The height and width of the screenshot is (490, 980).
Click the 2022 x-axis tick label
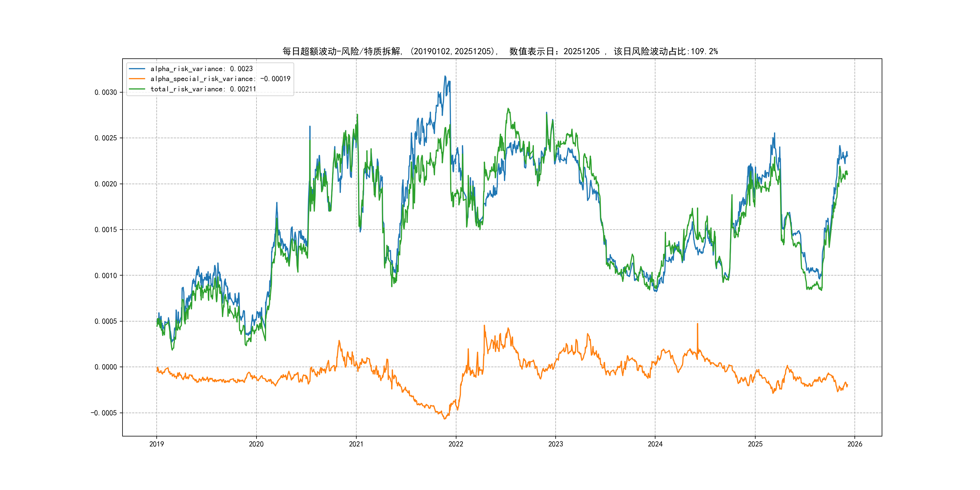coord(456,444)
